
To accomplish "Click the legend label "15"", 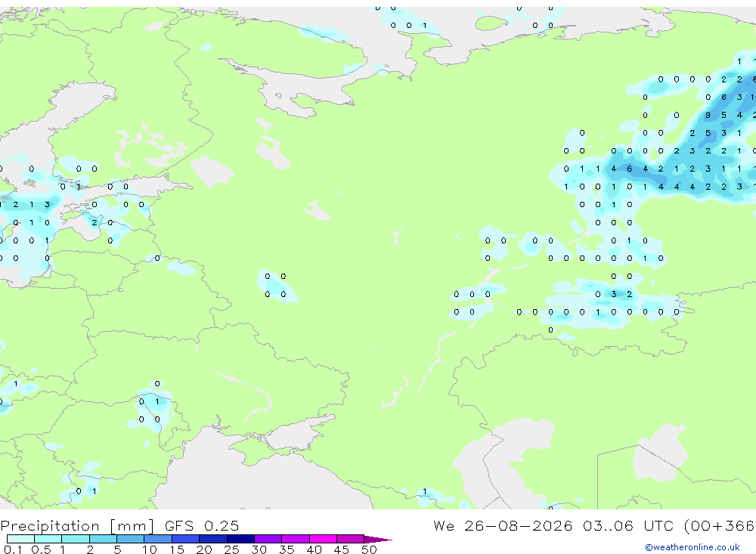I will [177, 549].
